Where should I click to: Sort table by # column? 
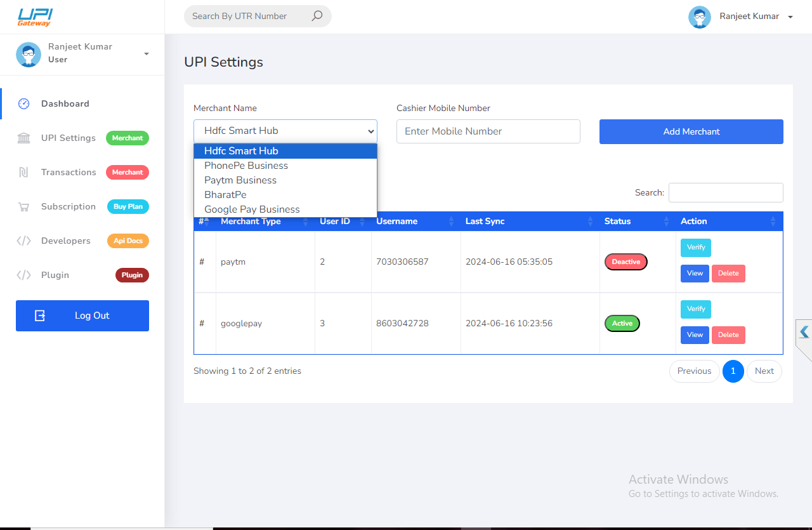point(204,221)
